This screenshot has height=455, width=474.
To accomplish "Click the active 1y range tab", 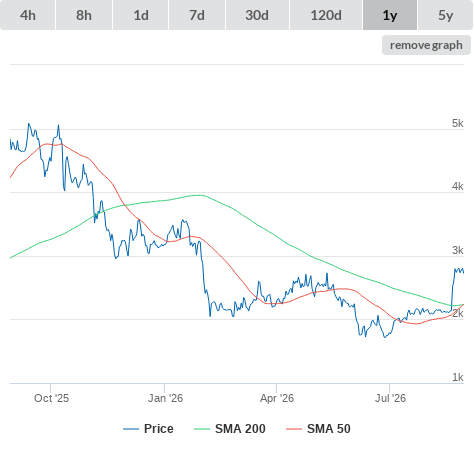I will tap(390, 15).
